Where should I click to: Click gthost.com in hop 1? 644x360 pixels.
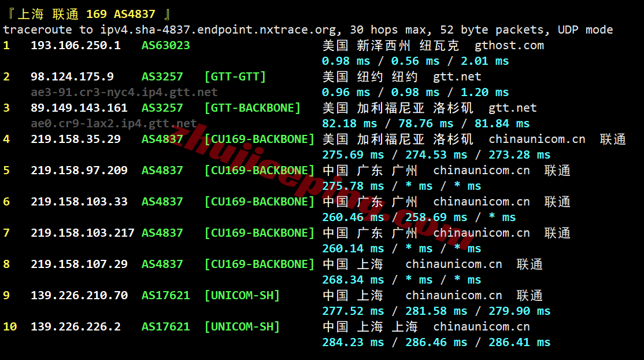pos(509,46)
